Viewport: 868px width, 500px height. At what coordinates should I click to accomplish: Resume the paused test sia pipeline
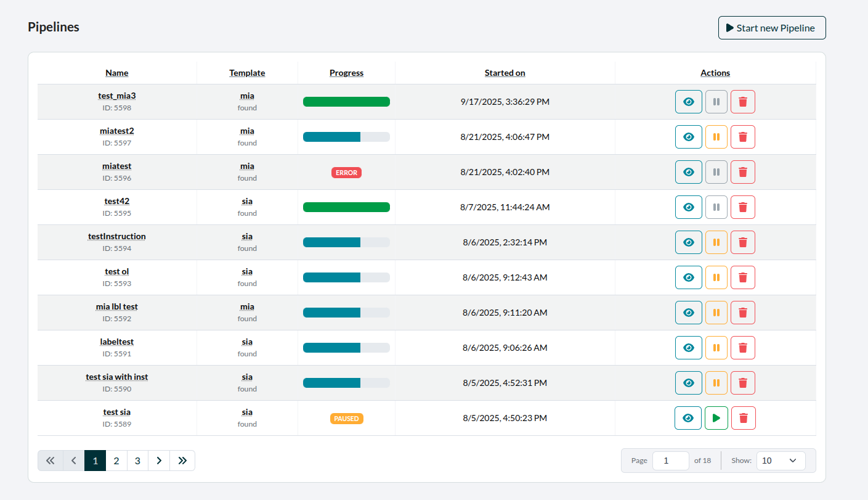(716, 418)
